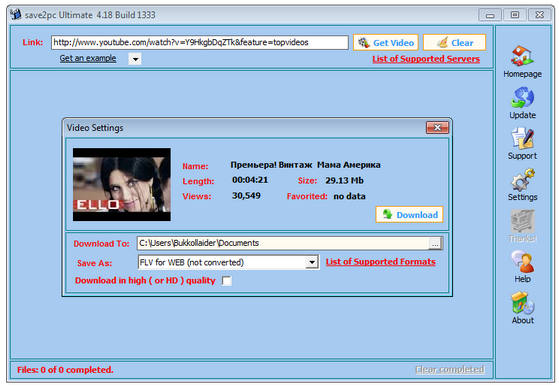
Task: Browse download folder with ellipsis button
Action: [x=435, y=244]
